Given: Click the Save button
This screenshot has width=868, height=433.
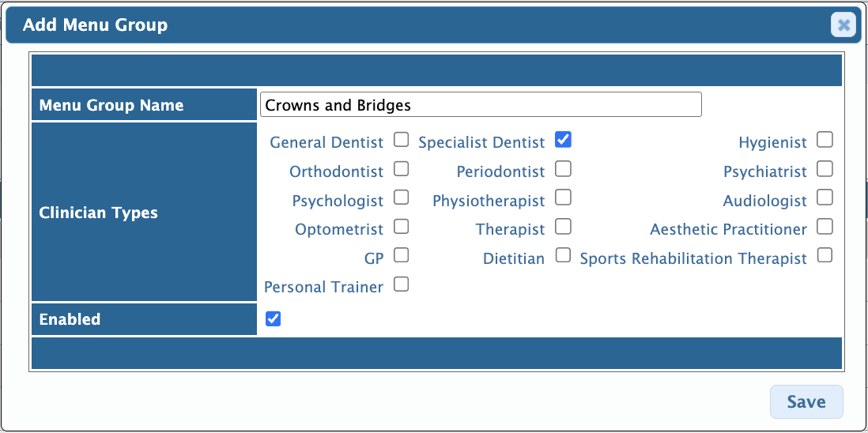Looking at the screenshot, I should (806, 401).
